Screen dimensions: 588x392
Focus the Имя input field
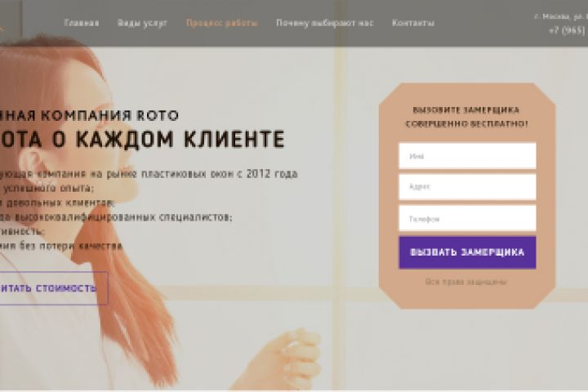(467, 156)
